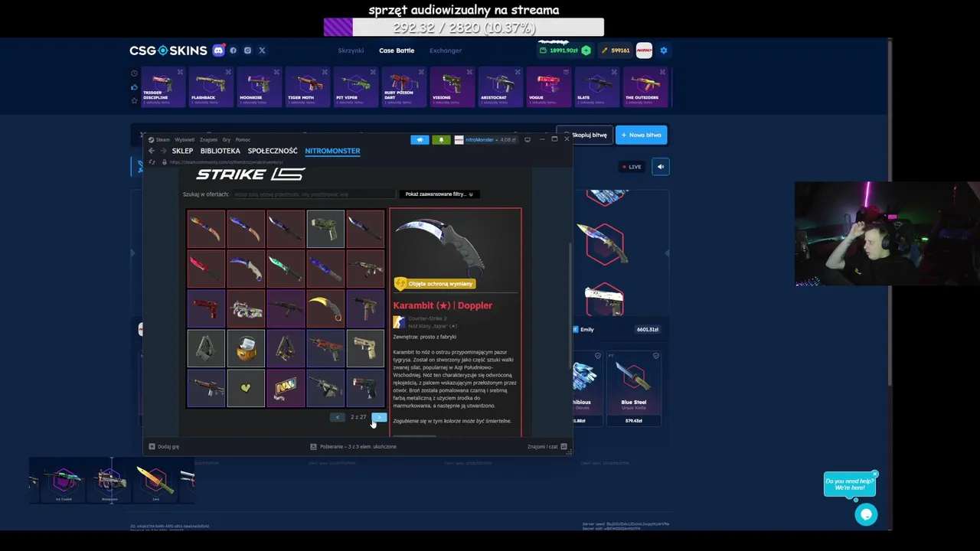This screenshot has width=980, height=551.
Task: Select the star favorites drops icon
Action: 134,100
